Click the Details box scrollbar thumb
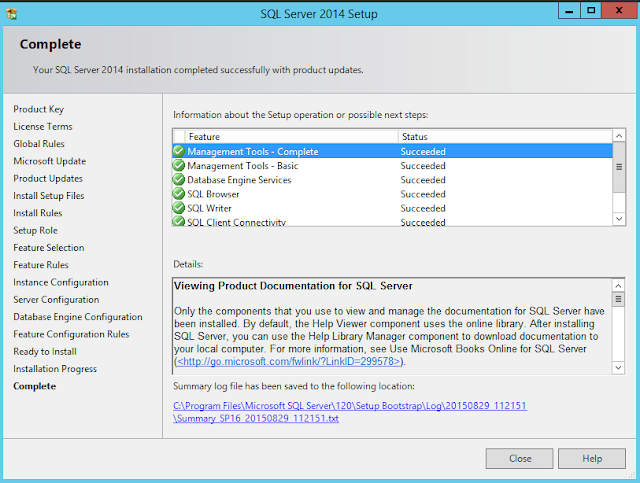The height and width of the screenshot is (483, 640). [x=618, y=299]
